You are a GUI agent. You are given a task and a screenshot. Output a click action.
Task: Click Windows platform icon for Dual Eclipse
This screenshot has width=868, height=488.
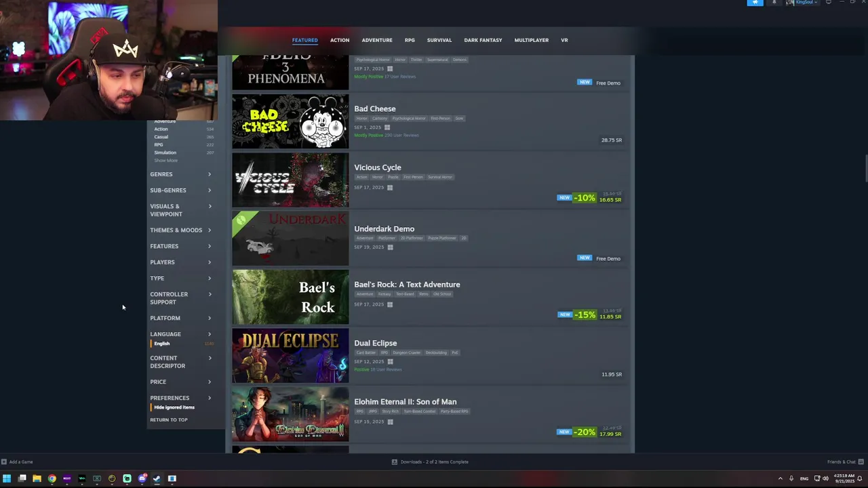390,362
